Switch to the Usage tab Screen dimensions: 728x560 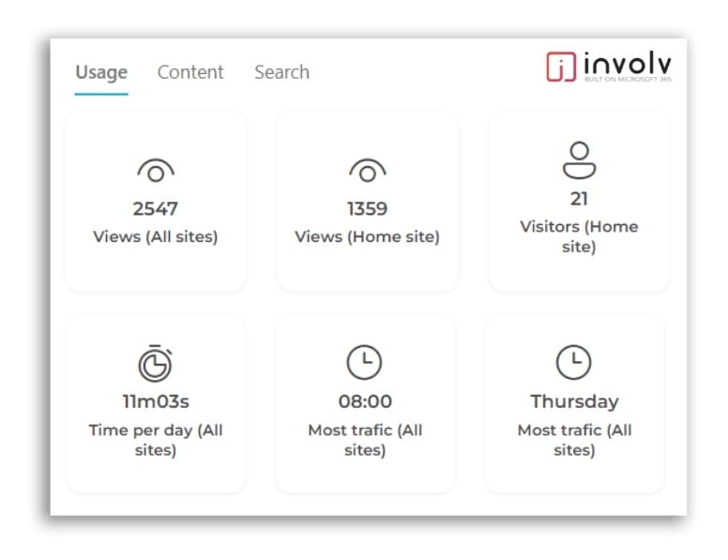coord(100,72)
